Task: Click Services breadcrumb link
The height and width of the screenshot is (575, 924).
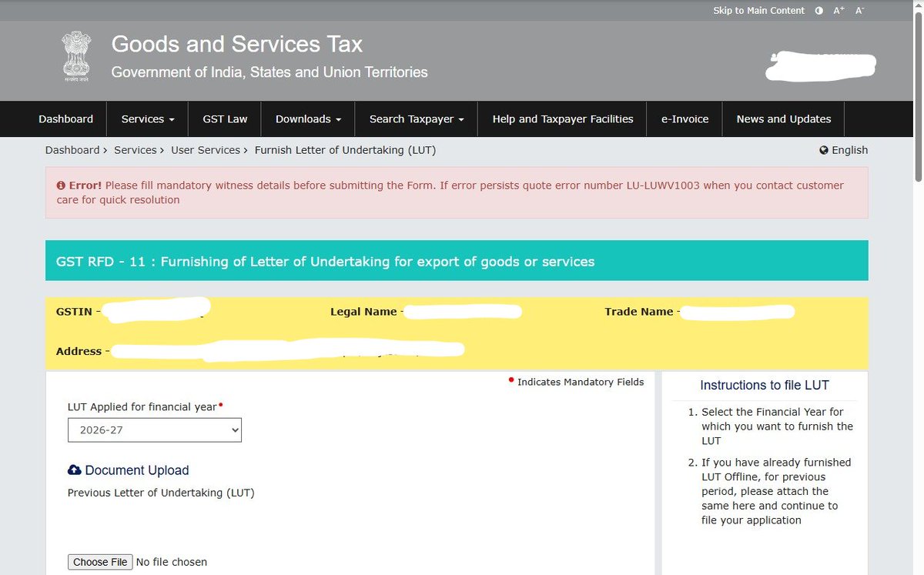Action: point(136,150)
